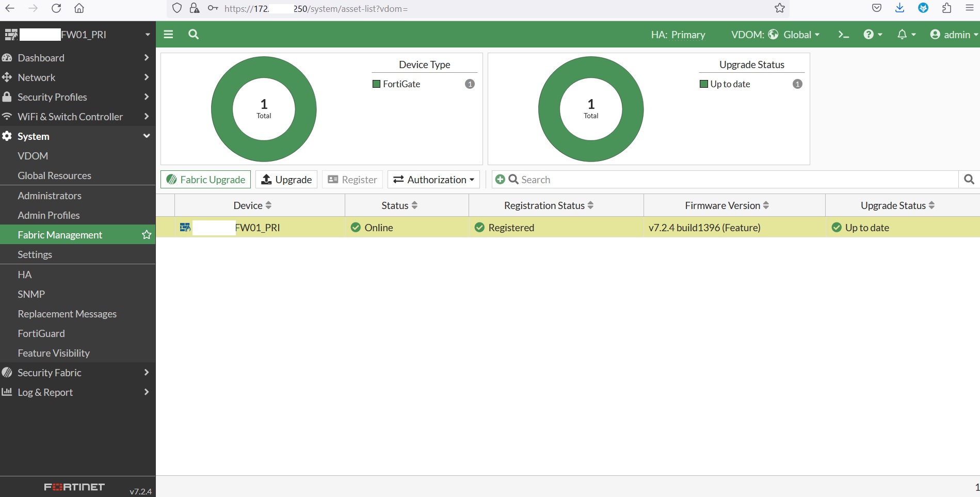Open the admin user menu
The width and height of the screenshot is (980, 497).
click(x=954, y=35)
